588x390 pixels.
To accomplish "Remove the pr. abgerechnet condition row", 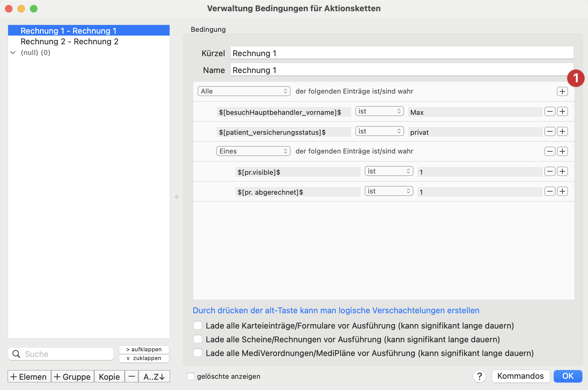I will tap(550, 191).
